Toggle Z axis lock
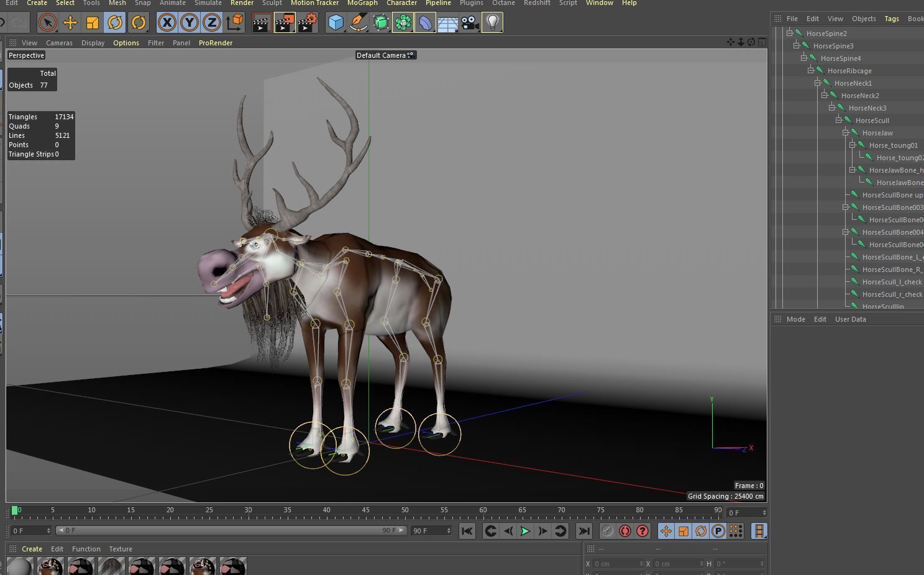The height and width of the screenshot is (575, 924). click(x=212, y=23)
